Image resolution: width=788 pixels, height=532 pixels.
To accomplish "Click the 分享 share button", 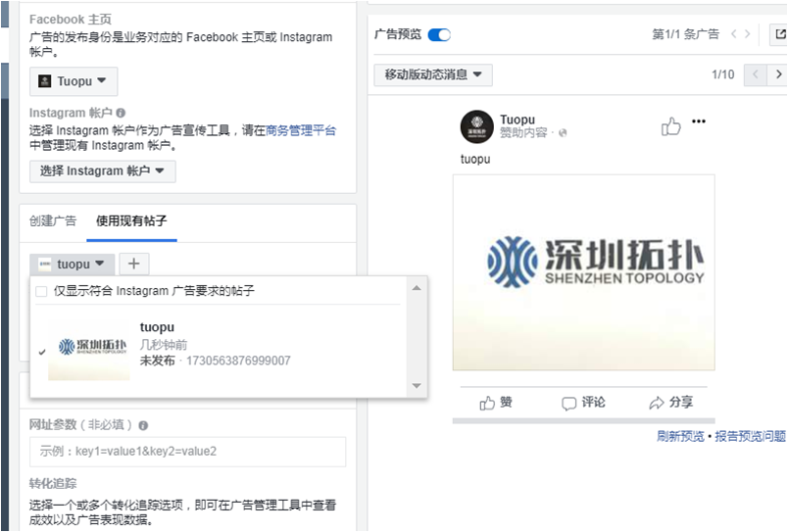I will [x=671, y=403].
